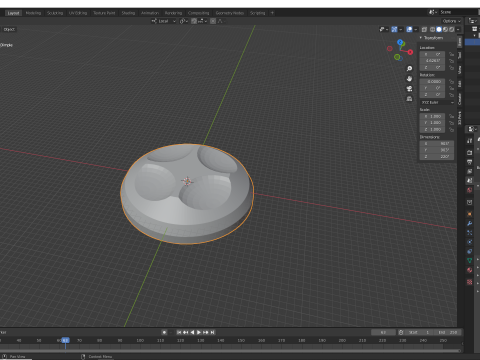Click the timeline horizontal scrollbar
Image resolution: width=480 pixels, height=360 pixels.
230,351
